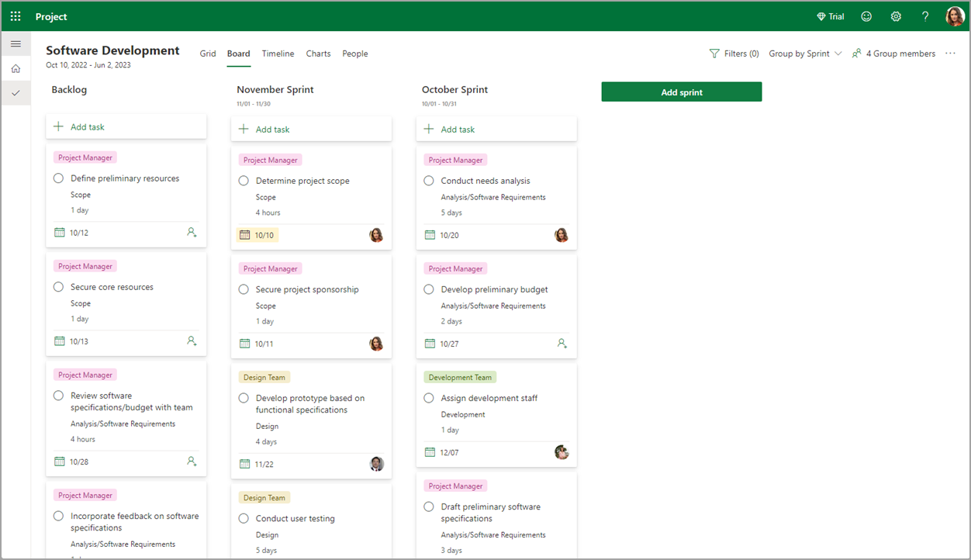This screenshot has width=971, height=560.
Task: Mark Draft preliminary software specifications complete
Action: [429, 506]
